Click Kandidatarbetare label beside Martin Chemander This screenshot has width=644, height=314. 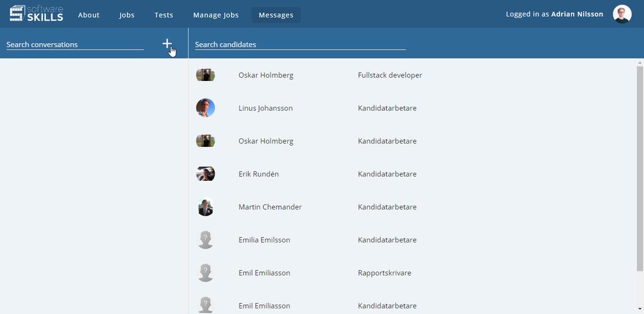click(387, 207)
